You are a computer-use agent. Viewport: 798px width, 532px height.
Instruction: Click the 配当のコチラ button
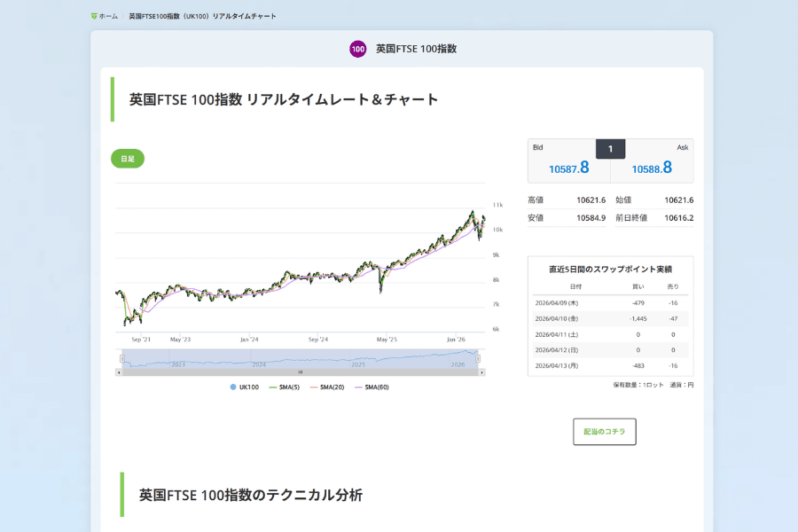coord(606,432)
